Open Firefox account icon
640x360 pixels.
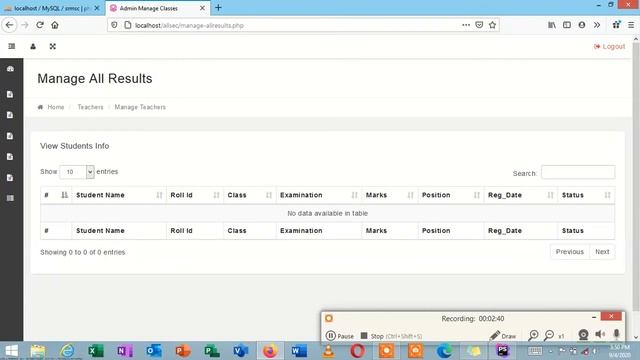point(582,25)
